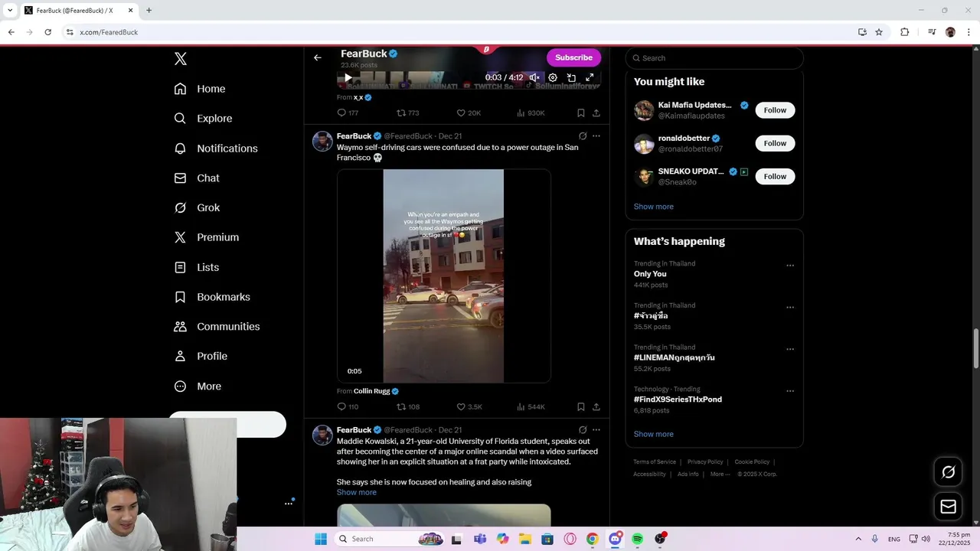Click the purple Subscribe button
Viewport: 980px width, 551px height.
click(x=573, y=57)
